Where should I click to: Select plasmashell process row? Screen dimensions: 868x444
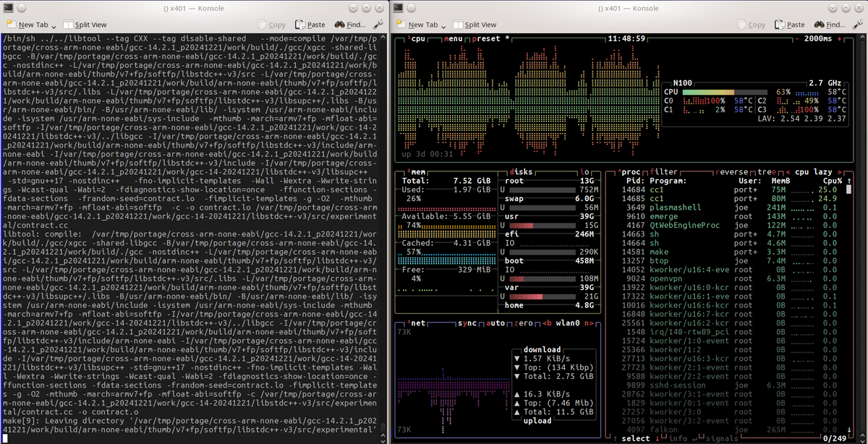pyautogui.click(x=728, y=206)
